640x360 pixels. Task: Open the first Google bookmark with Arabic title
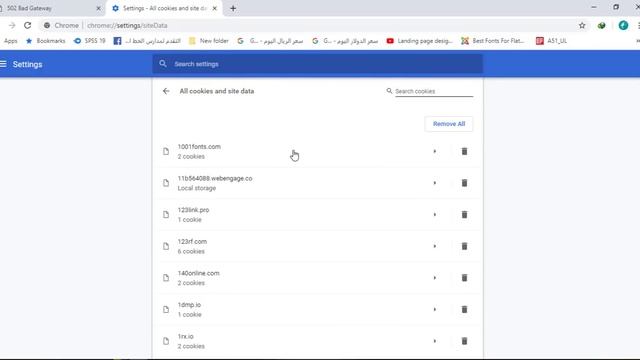[x=270, y=41]
